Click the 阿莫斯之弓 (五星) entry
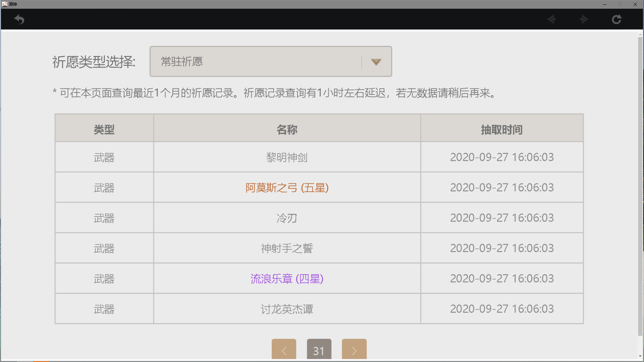The image size is (644, 362). pos(287,188)
